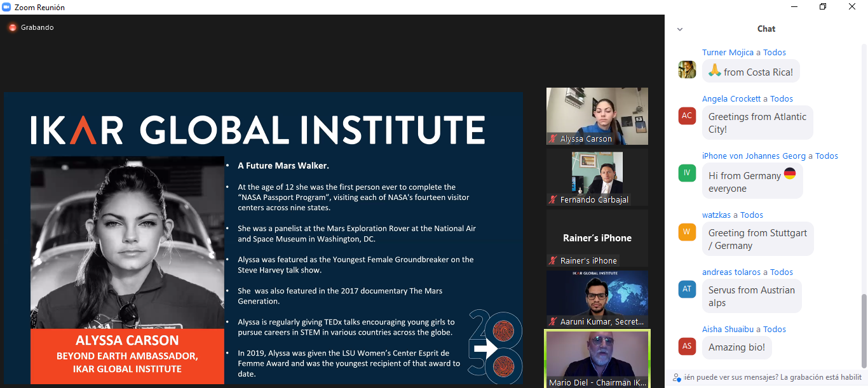Image resolution: width=868 pixels, height=388 pixels.
Task: Click The Mars Generation documentary bullet
Action: pyautogui.click(x=340, y=296)
